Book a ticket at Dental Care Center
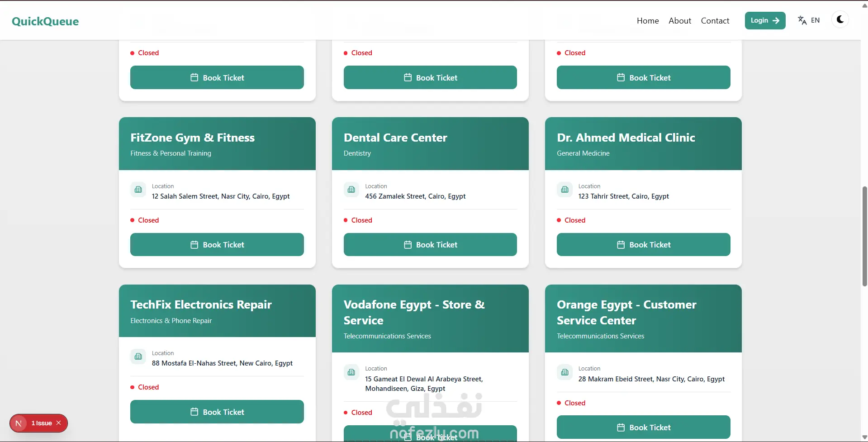This screenshot has width=868, height=442. point(430,245)
